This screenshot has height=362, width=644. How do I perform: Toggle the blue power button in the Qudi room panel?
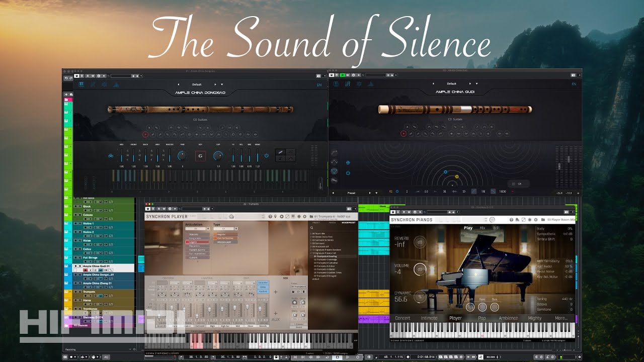[348, 172]
